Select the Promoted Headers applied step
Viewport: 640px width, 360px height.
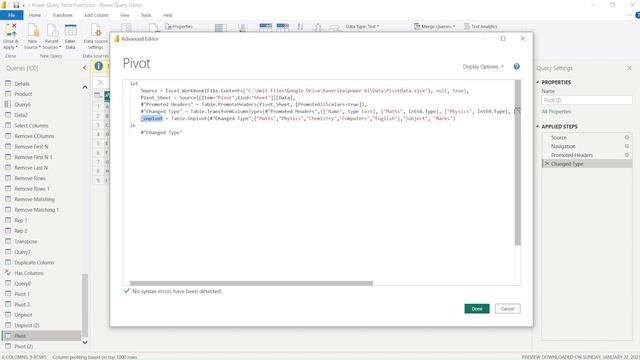tap(587, 155)
